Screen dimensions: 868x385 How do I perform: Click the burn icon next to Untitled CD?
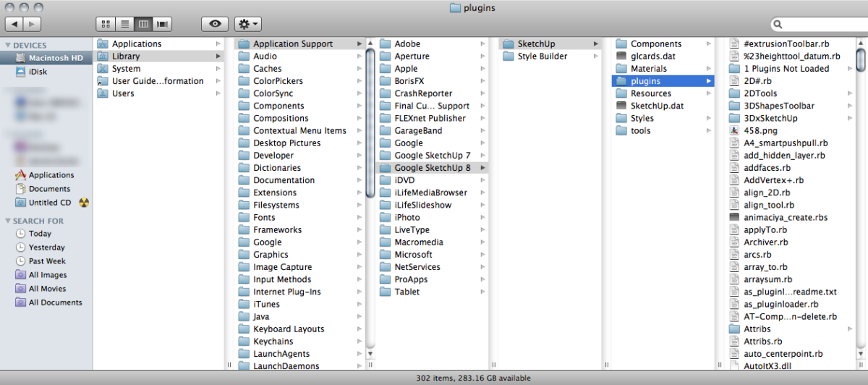click(84, 203)
